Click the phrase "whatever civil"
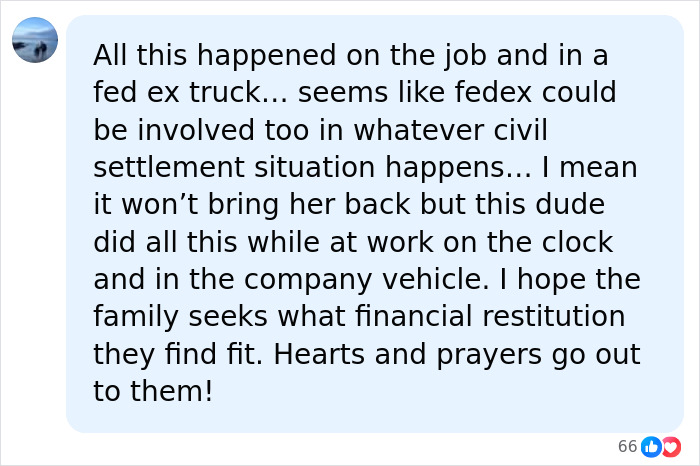Image resolution: width=700 pixels, height=466 pixels. point(469,131)
